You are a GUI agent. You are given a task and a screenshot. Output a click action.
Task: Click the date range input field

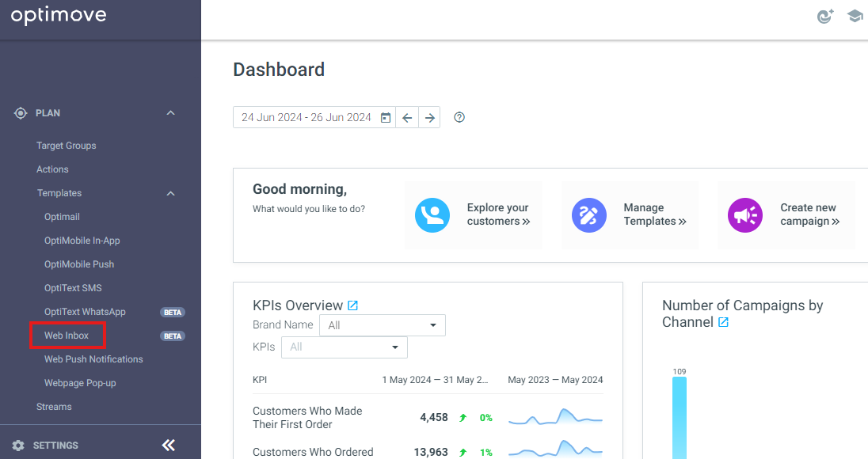coord(306,117)
